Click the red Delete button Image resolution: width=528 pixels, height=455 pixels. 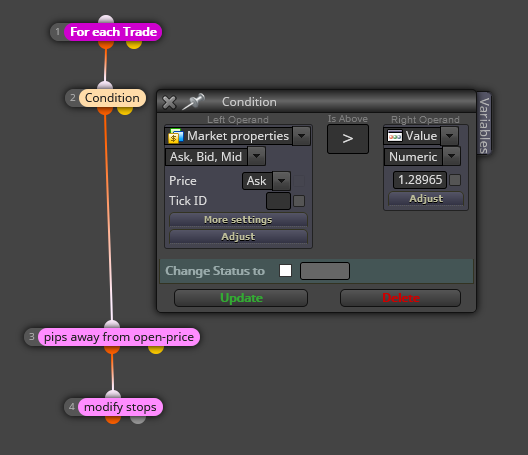point(400,298)
